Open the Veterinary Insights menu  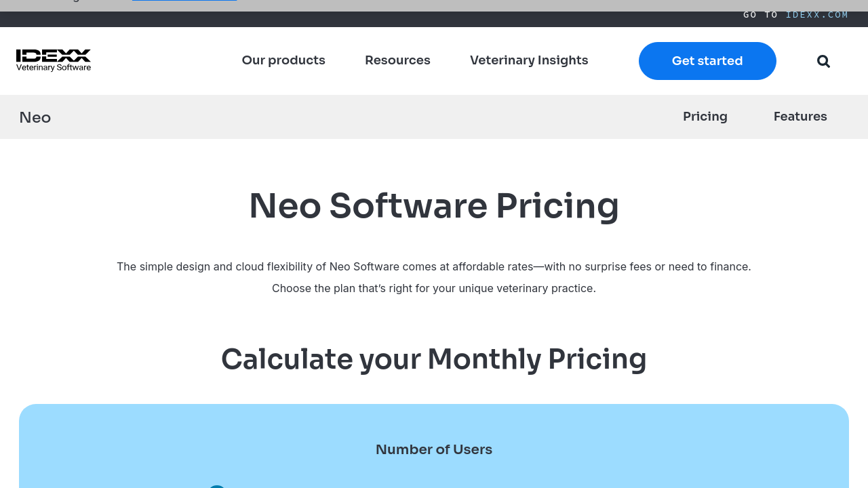[x=529, y=60]
